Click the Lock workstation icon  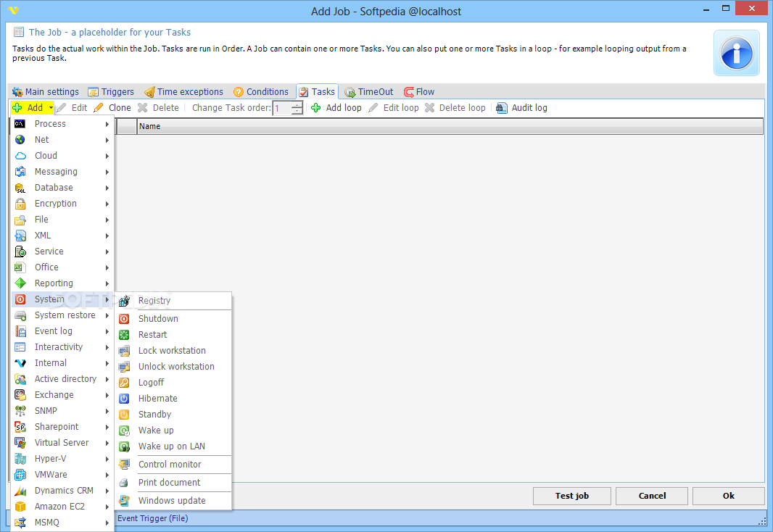coord(124,351)
